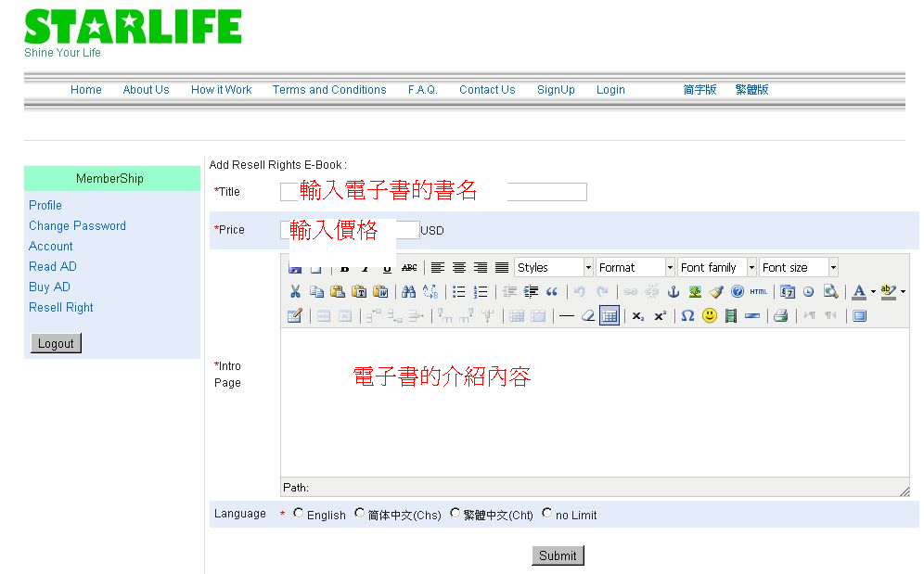The width and height of the screenshot is (924, 574).
Task: Align text left in the editor
Action: [x=437, y=268]
